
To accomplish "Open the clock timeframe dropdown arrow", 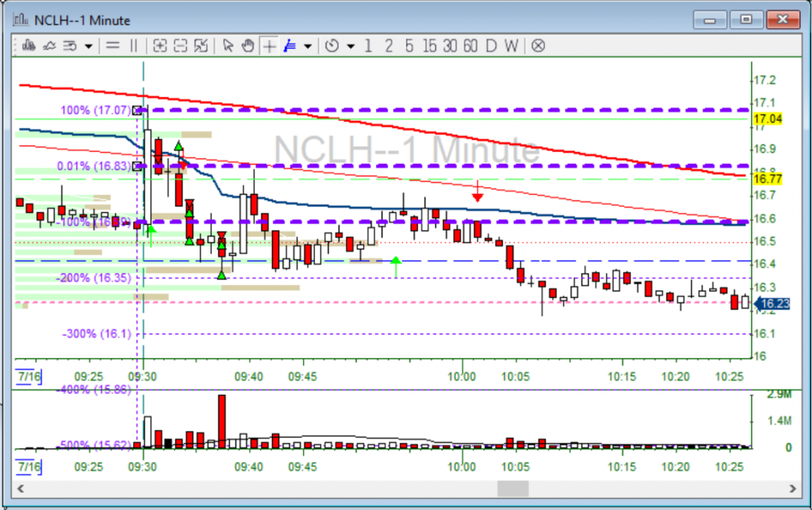I will click(351, 46).
